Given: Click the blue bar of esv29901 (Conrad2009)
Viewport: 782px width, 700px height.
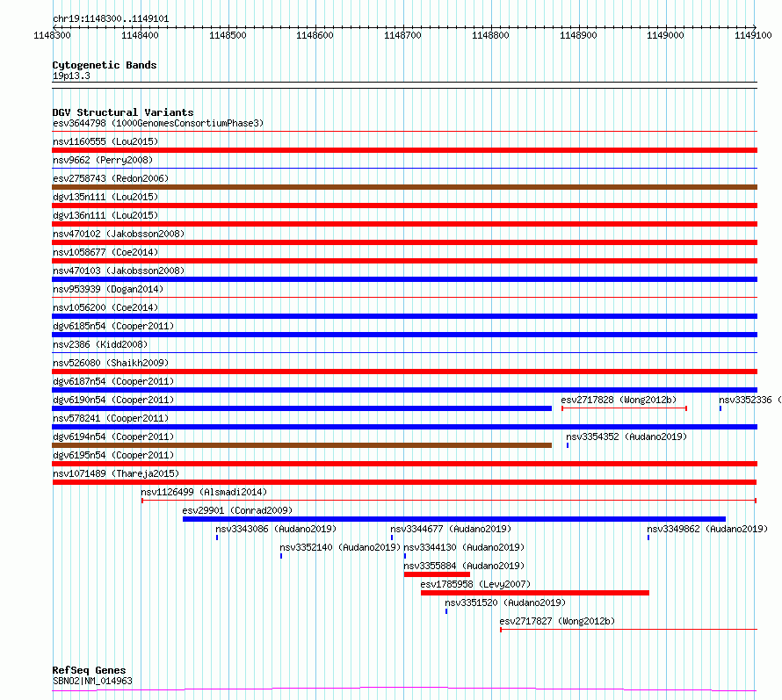Looking at the screenshot, I should [x=454, y=519].
